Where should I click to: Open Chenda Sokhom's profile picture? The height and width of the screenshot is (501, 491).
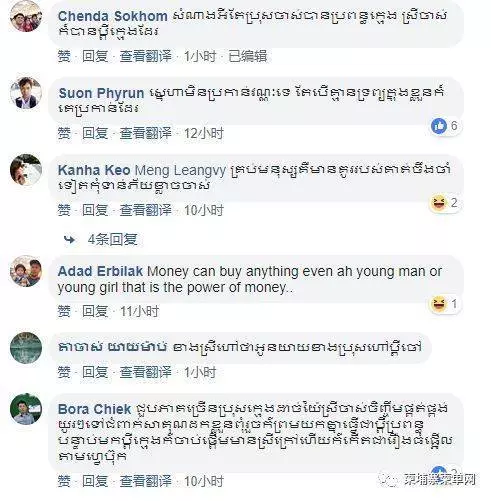tap(26, 16)
